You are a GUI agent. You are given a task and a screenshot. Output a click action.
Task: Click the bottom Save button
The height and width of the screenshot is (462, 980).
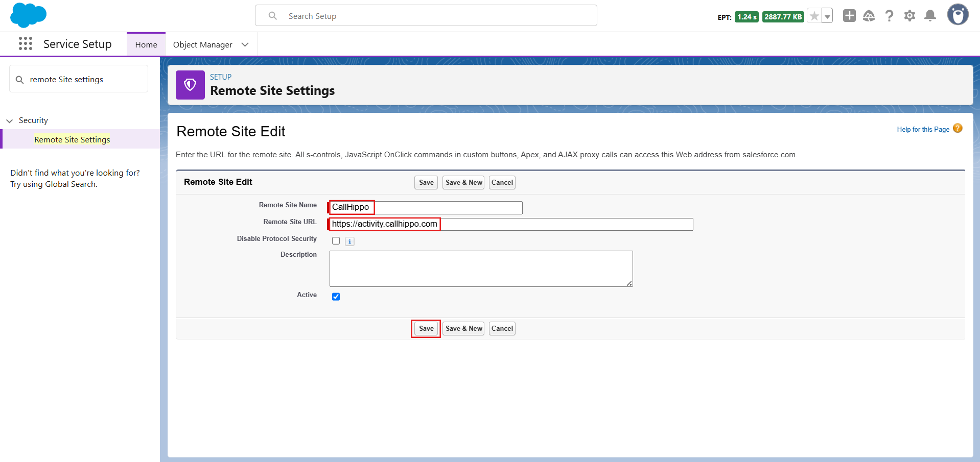[426, 328]
